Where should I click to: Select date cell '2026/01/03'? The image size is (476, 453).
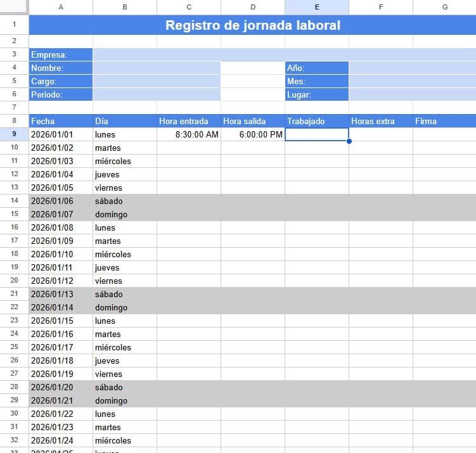61,161
